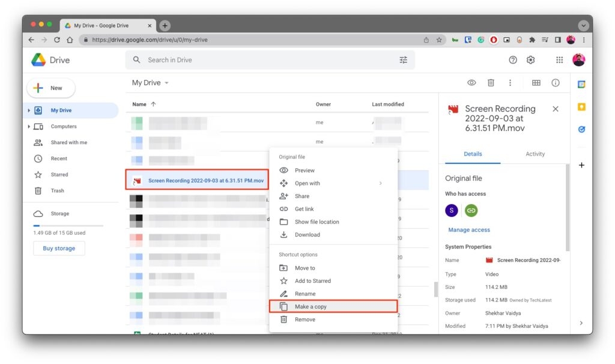Select Add to Starred
The height and width of the screenshot is (364, 615).
(333, 281)
